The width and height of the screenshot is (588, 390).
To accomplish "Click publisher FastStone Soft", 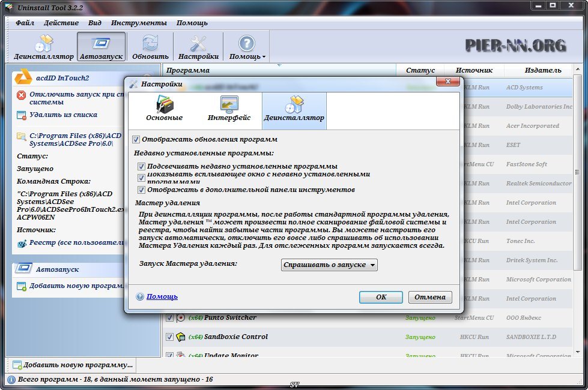I will (527, 164).
